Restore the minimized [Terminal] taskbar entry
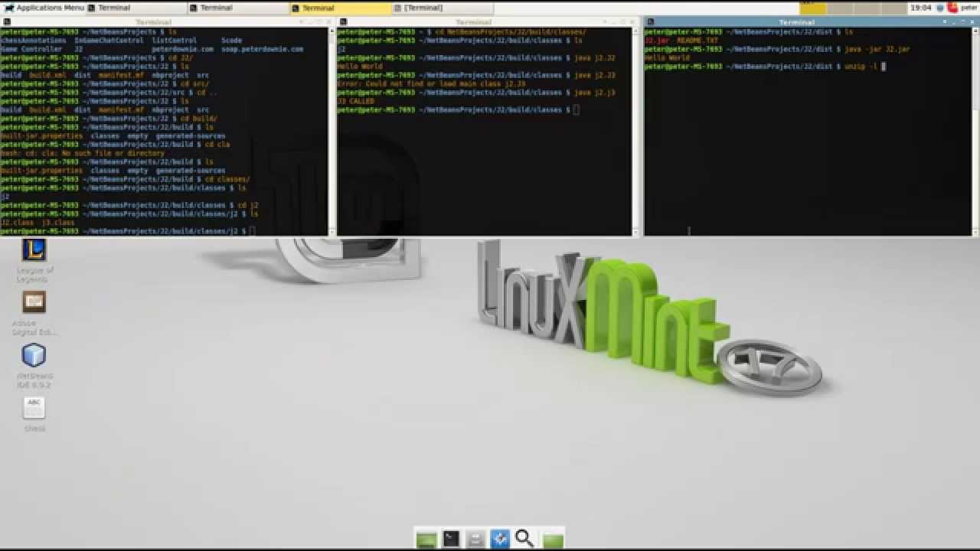The width and height of the screenshot is (980, 551). [443, 8]
